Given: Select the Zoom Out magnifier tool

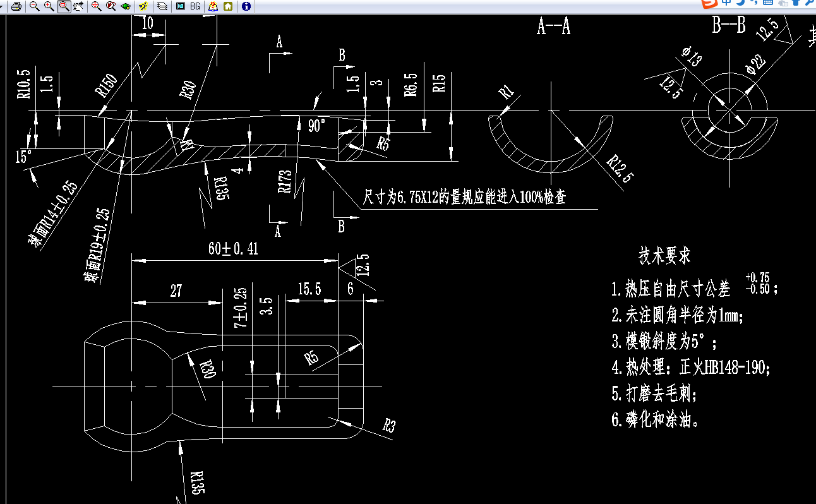Looking at the screenshot, I should click(35, 6).
